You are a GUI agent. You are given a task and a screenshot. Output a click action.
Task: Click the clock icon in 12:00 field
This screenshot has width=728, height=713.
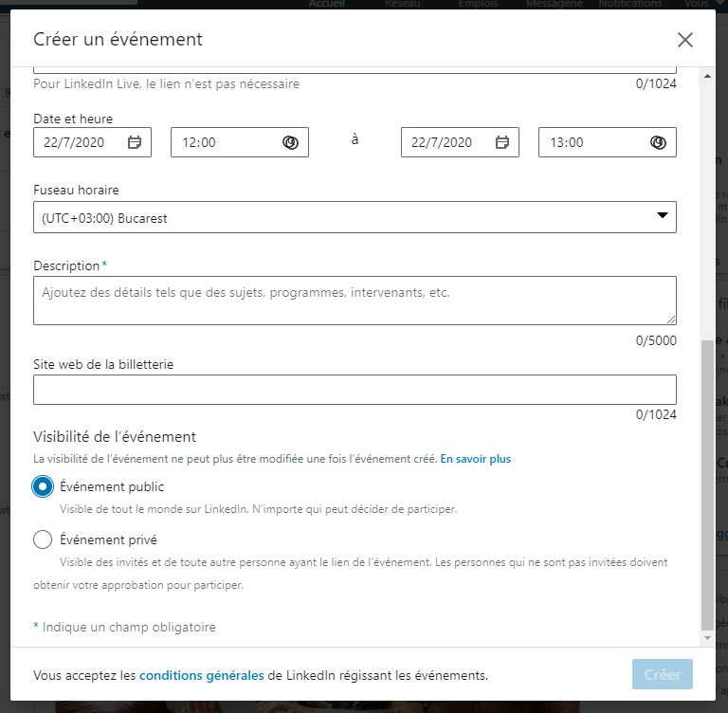(x=291, y=142)
